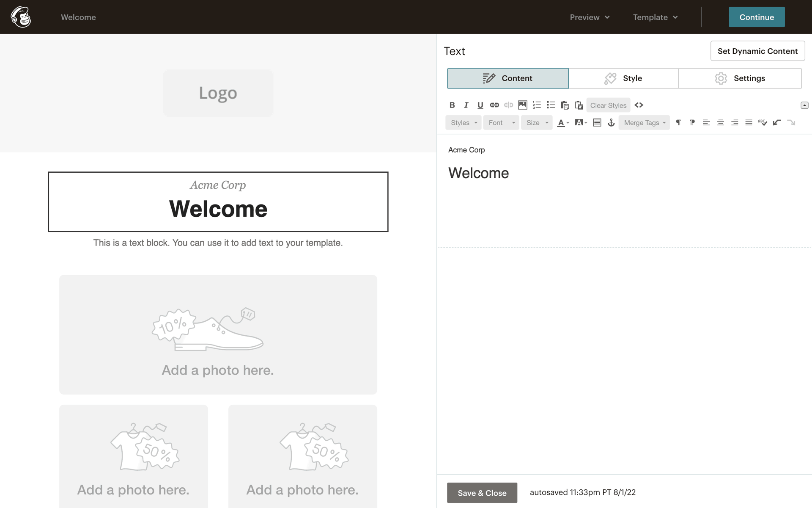Open the Merge Tags dropdown
Viewport: 812px width, 508px height.
point(644,123)
